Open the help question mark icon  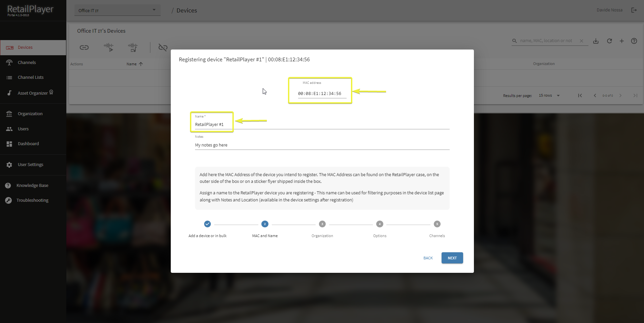click(634, 41)
